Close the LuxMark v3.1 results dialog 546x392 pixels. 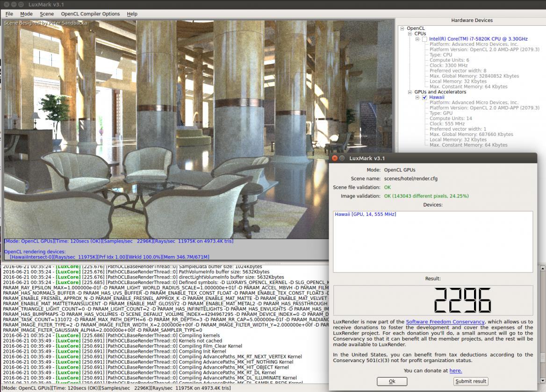[x=335, y=158]
